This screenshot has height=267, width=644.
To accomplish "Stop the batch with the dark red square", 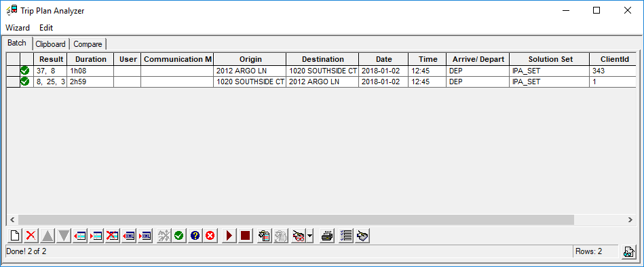I will pos(245,236).
